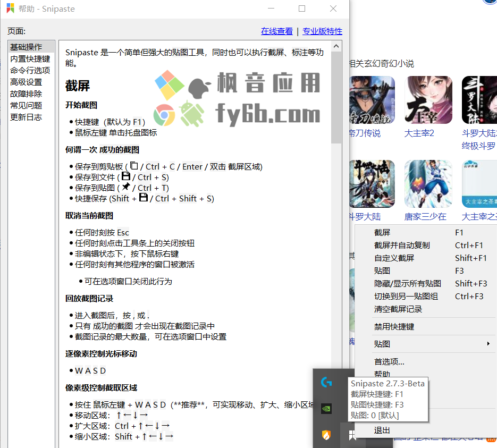
Task: Select the 更新日志 page
Action: (26, 117)
